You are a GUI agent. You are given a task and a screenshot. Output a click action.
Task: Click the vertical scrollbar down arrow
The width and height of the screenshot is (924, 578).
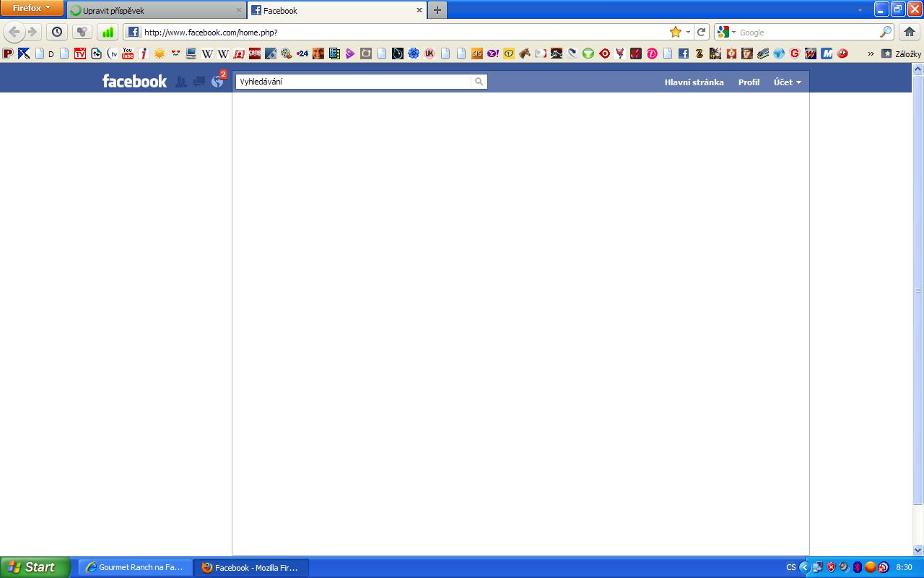click(x=918, y=549)
